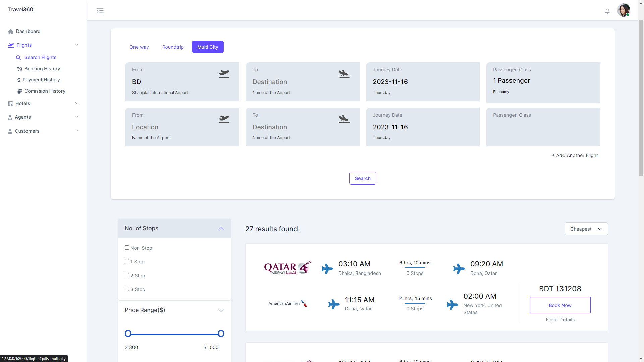Click the Dashboard home icon
Screen dimensions: 644x362
(x=11, y=32)
